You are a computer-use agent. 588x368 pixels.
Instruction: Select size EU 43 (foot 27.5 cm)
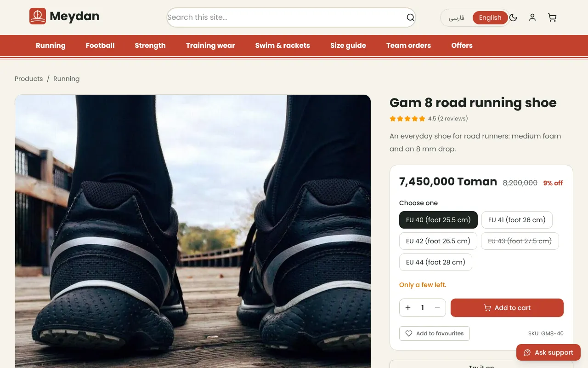click(x=520, y=241)
